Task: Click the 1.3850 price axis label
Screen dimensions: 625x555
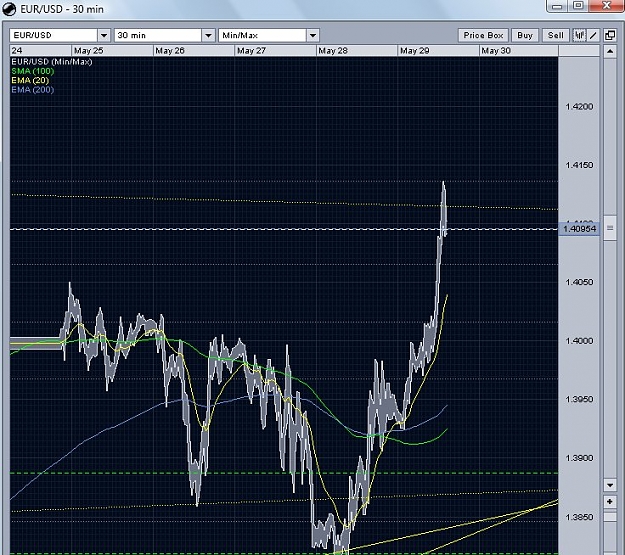Action: coord(579,517)
